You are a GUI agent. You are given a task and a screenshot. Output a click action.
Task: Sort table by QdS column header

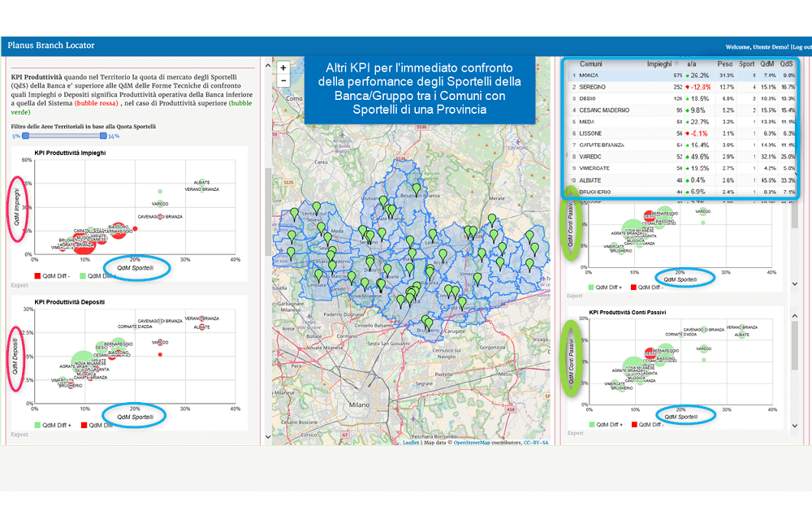pyautogui.click(x=786, y=63)
